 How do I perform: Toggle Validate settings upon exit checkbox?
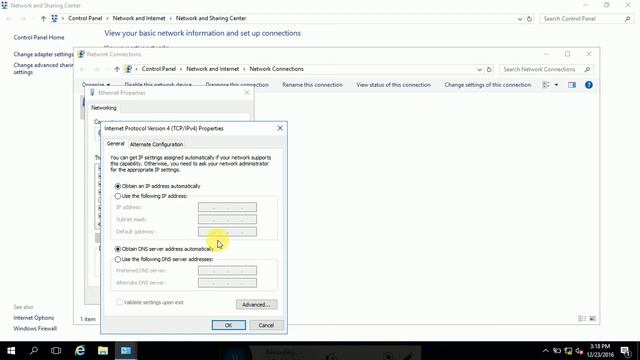tap(119, 302)
